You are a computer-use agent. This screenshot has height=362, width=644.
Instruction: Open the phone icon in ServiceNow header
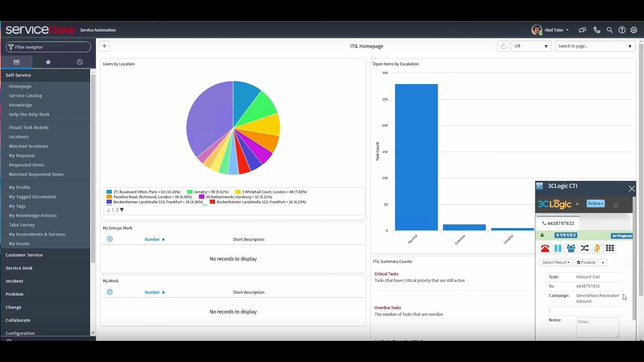[597, 30]
